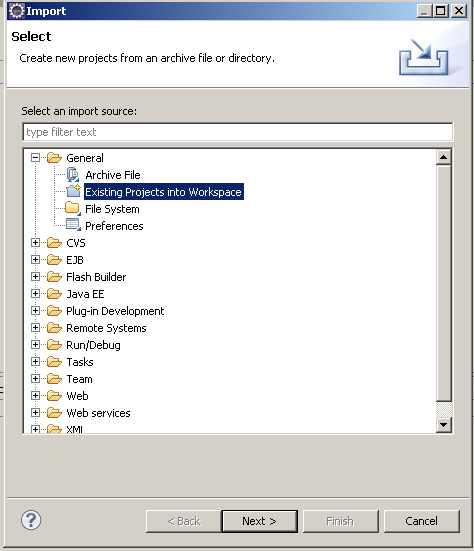Click the disabled Finish button

tap(340, 521)
